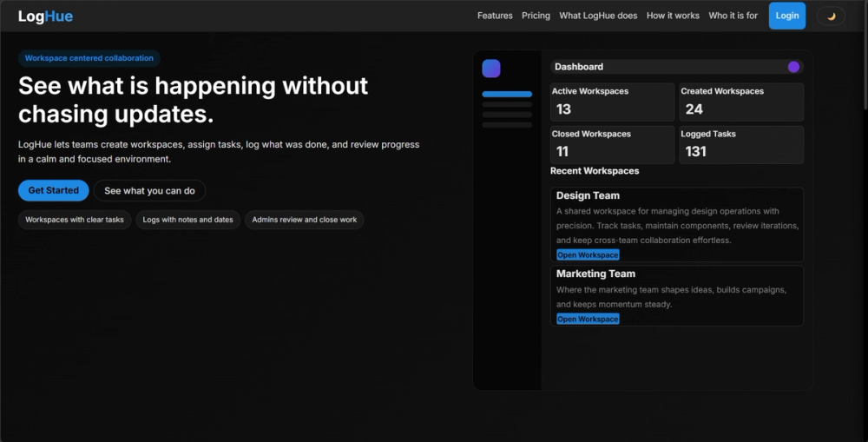Open the Closed Workspaces stat card
This screenshot has height=442, width=868.
tap(612, 144)
